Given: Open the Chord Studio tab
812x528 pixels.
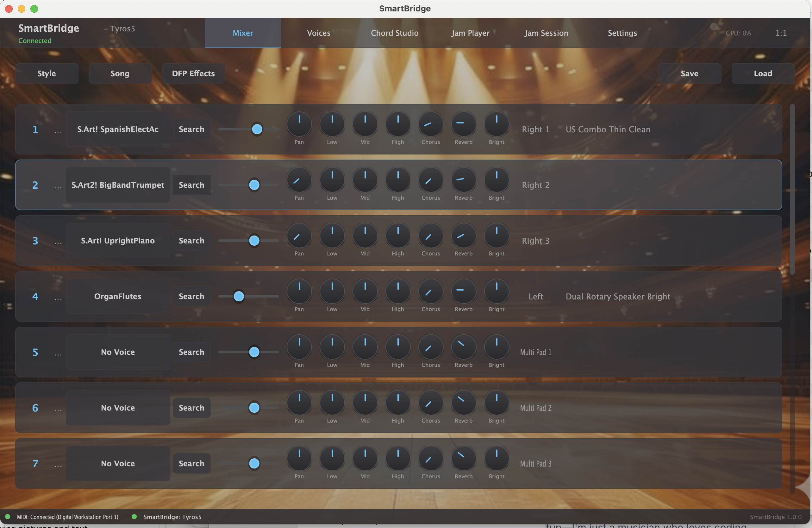Looking at the screenshot, I should [394, 33].
